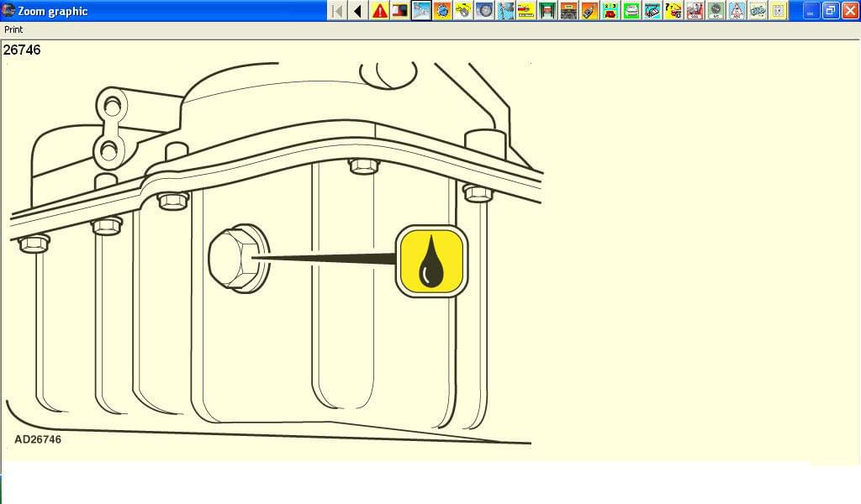This screenshot has width=861, height=504.
Task: Click the AD26746 label below the drawing
Action: [38, 439]
